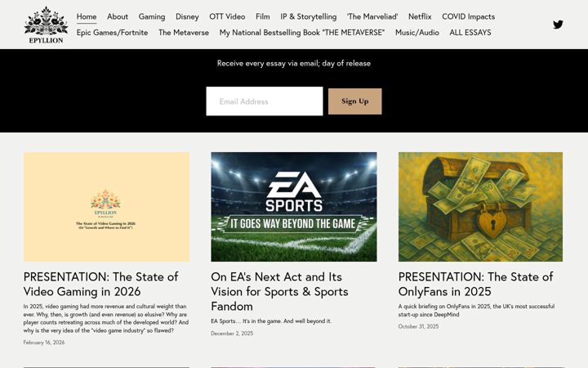Open IP & Storytelling section
This screenshot has height=368, width=588.
309,16
